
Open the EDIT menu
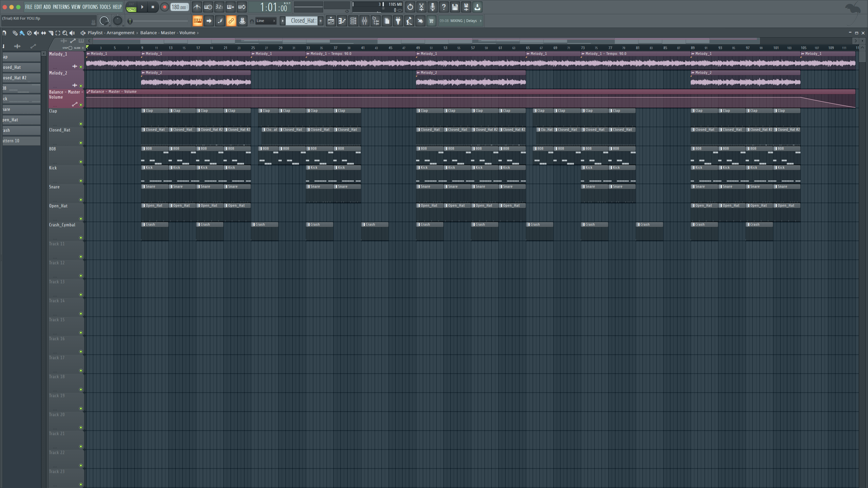click(x=38, y=7)
